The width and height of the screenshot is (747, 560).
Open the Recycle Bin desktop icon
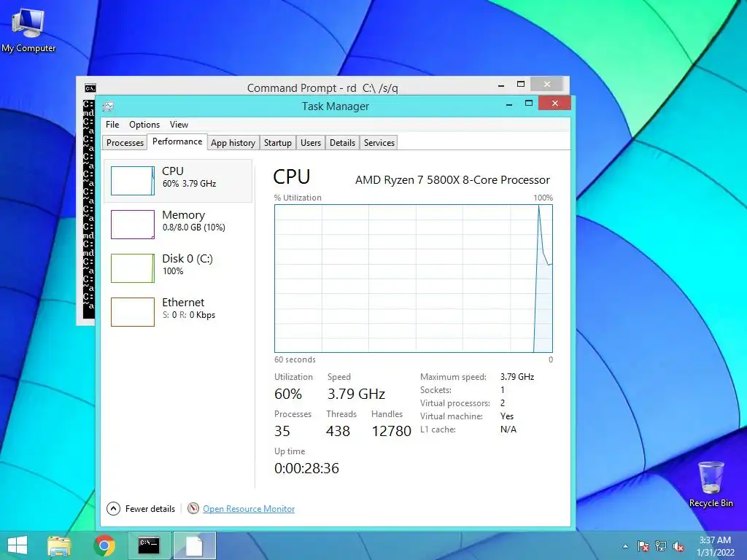click(711, 484)
